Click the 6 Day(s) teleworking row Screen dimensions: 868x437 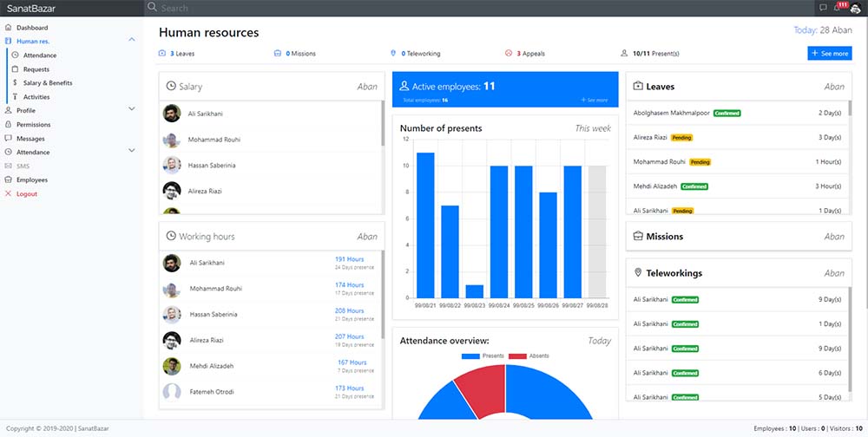[737, 373]
